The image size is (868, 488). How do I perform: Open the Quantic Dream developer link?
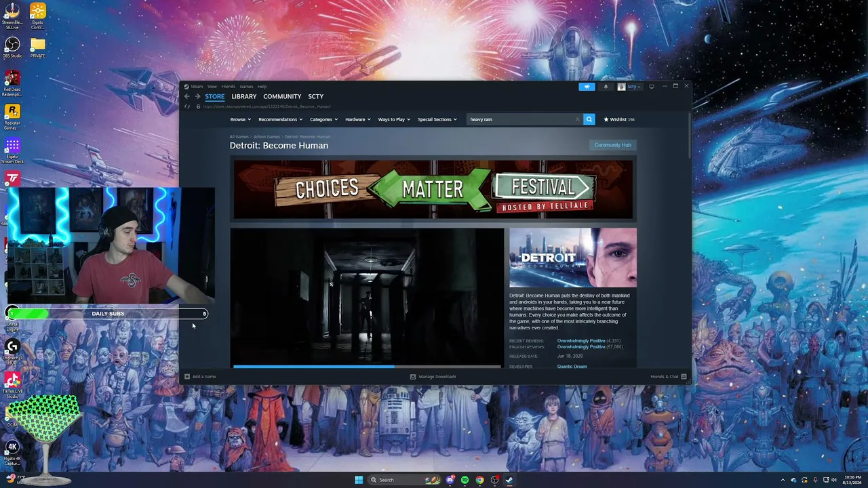(x=572, y=367)
